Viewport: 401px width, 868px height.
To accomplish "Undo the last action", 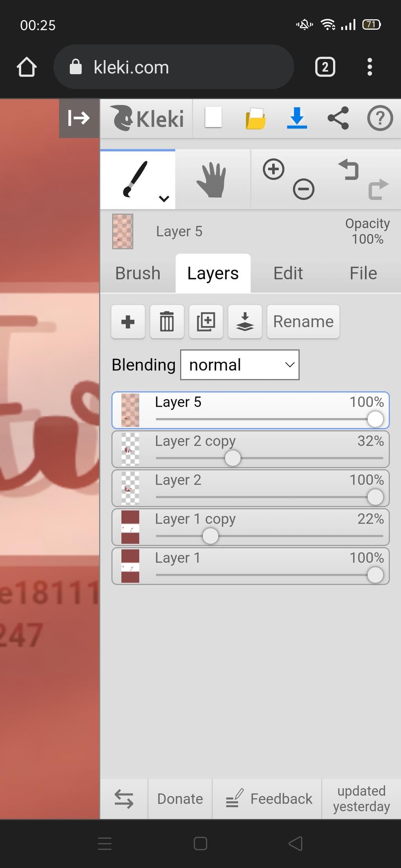I will tap(349, 169).
